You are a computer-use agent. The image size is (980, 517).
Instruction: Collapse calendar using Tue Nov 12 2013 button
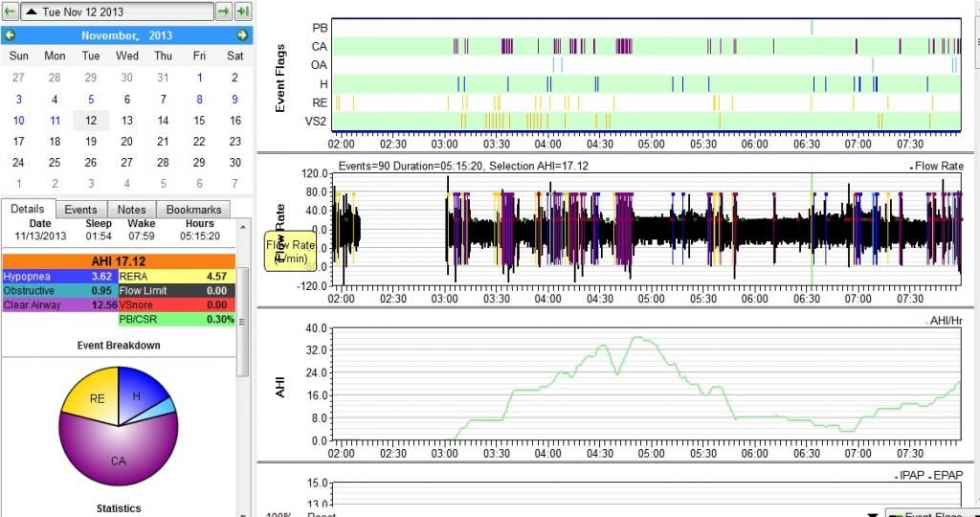pos(116,11)
